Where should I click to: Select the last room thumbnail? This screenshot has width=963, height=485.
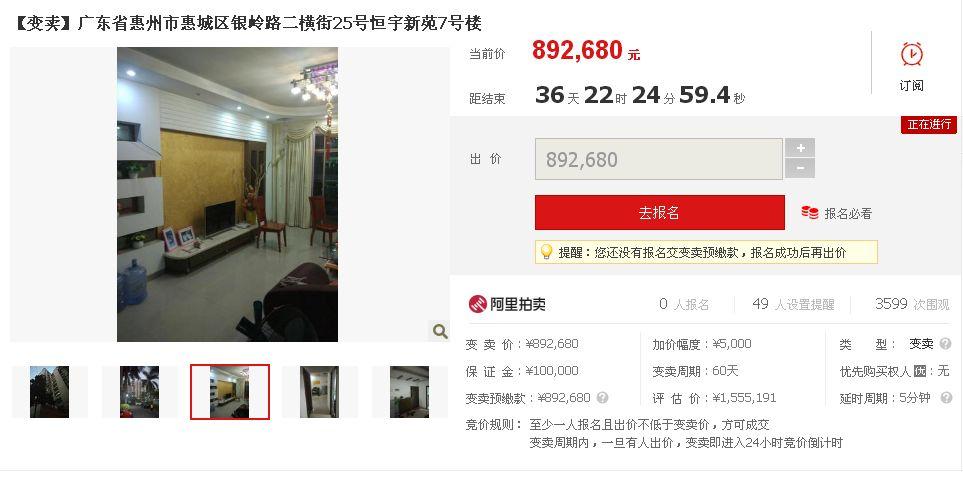409,392
